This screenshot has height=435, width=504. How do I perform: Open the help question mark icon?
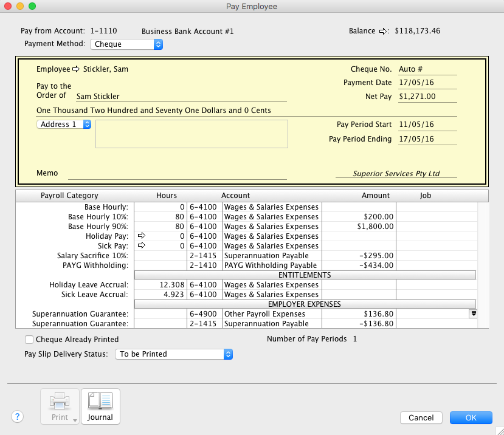(x=18, y=417)
